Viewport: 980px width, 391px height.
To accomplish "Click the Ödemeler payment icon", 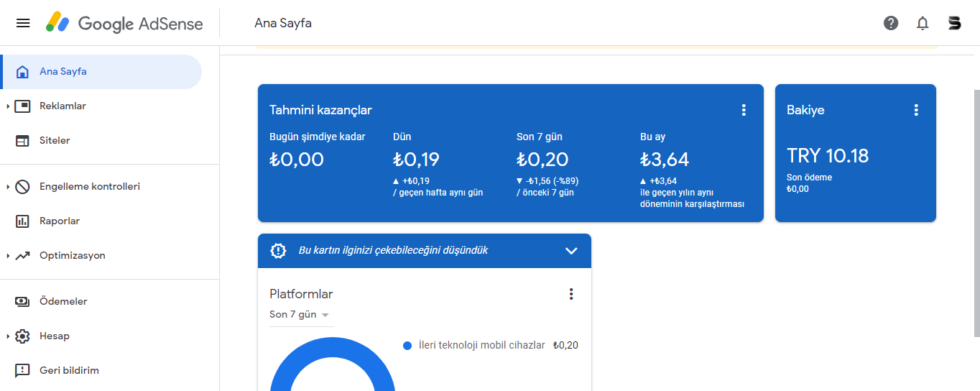I will (x=22, y=302).
